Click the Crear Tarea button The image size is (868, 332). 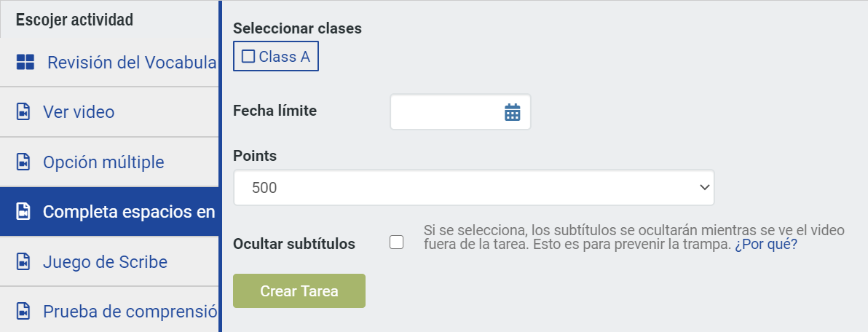click(x=299, y=291)
